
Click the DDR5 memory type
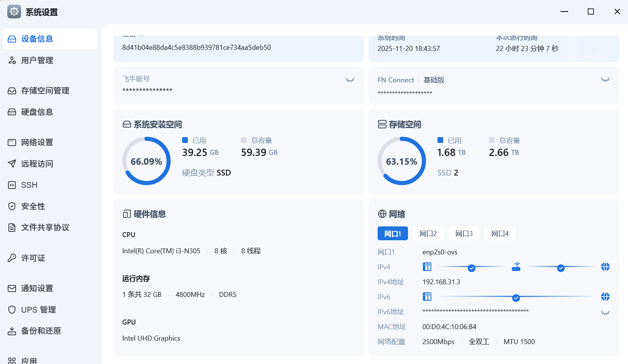coord(228,295)
